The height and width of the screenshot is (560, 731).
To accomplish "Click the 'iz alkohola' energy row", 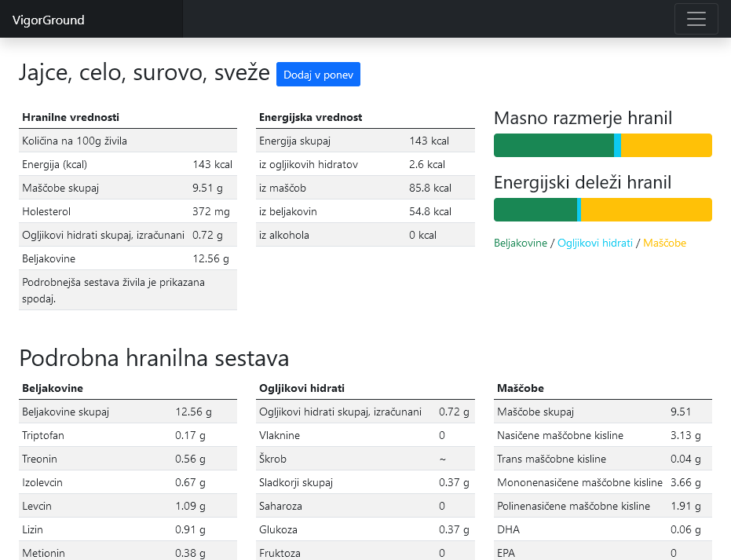I will tap(365, 235).
